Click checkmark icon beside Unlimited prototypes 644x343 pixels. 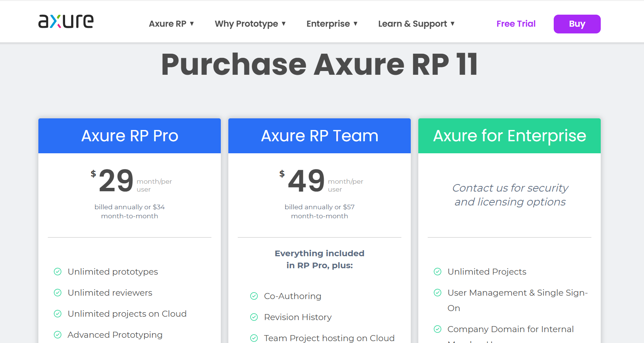[x=58, y=272]
